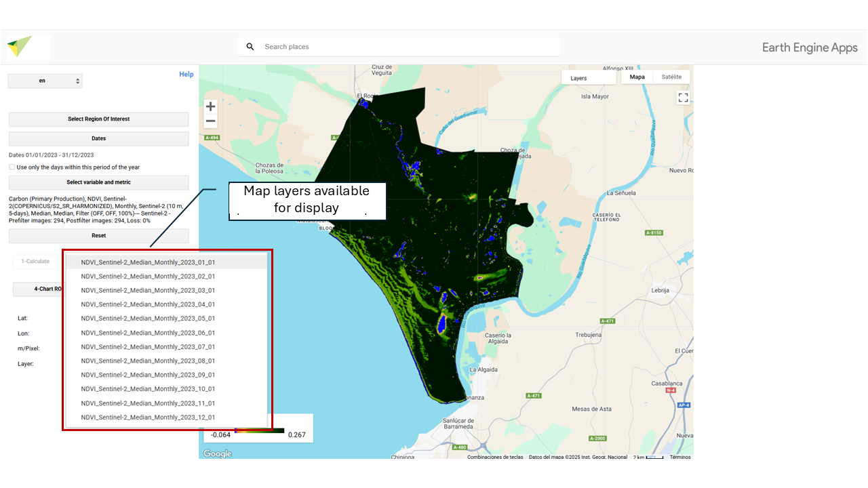The width and height of the screenshot is (868, 488).
Task: Click the zoom in plus button
Action: 211,106
